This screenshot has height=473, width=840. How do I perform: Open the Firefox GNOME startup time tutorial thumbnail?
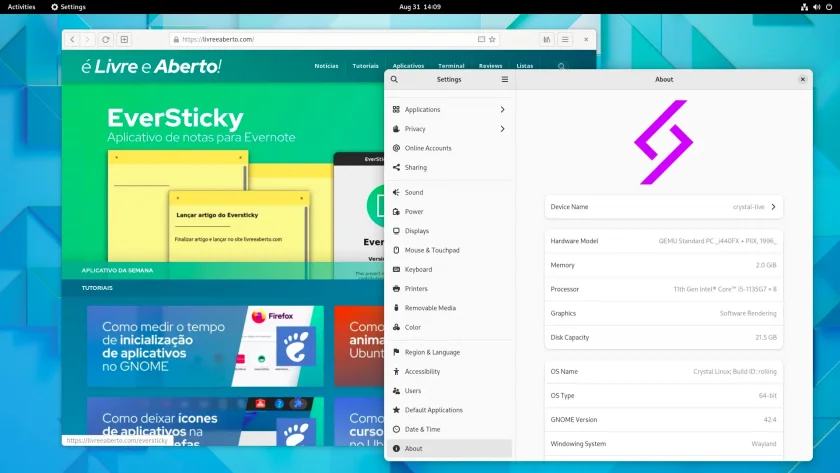point(205,346)
